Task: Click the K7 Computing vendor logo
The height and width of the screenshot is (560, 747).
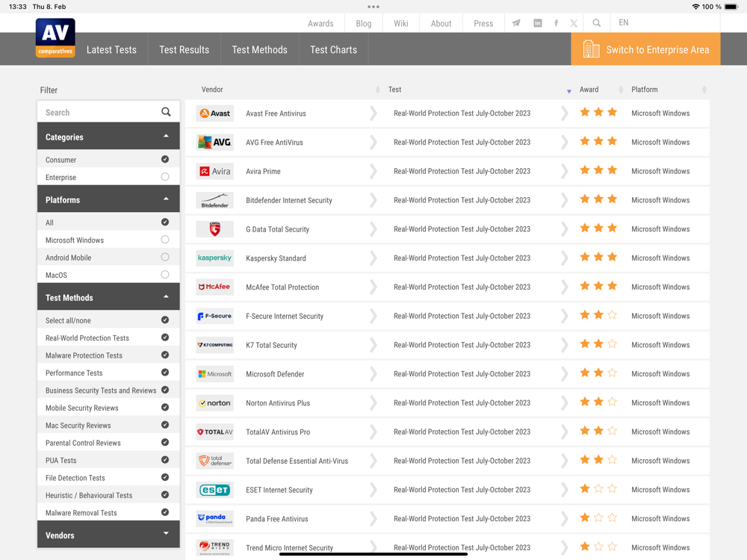Action: pos(215,345)
